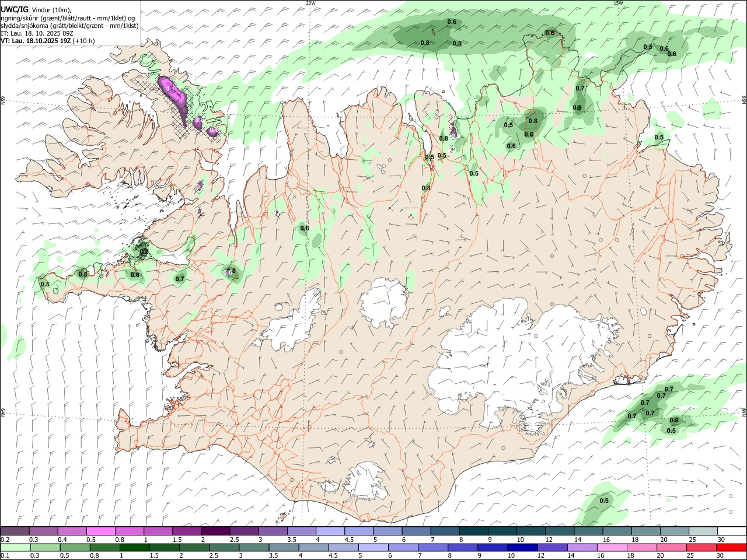
Task: Click the 'VT: Lau. 18.10.2025 19Z' valid time
Action: pyautogui.click(x=36, y=41)
